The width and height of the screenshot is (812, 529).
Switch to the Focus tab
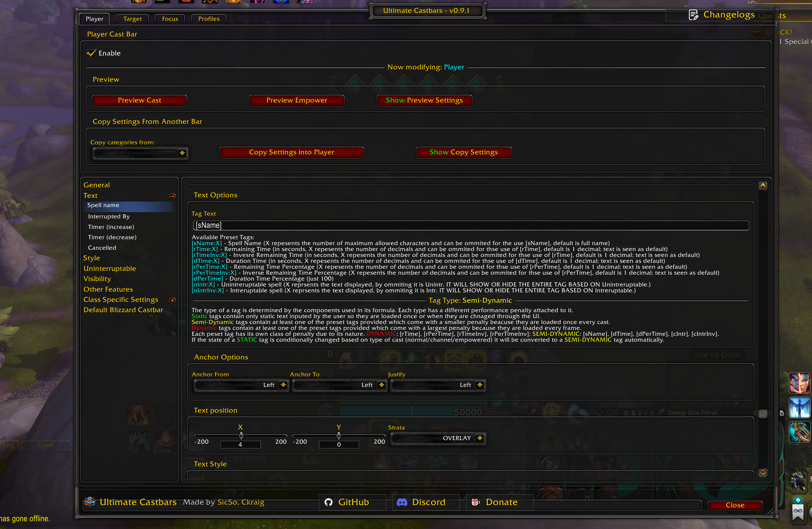(170, 19)
